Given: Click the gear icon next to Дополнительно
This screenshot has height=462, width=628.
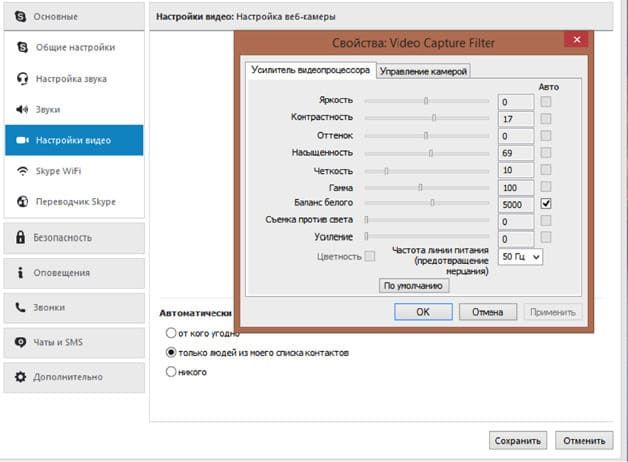Looking at the screenshot, I should [x=20, y=377].
